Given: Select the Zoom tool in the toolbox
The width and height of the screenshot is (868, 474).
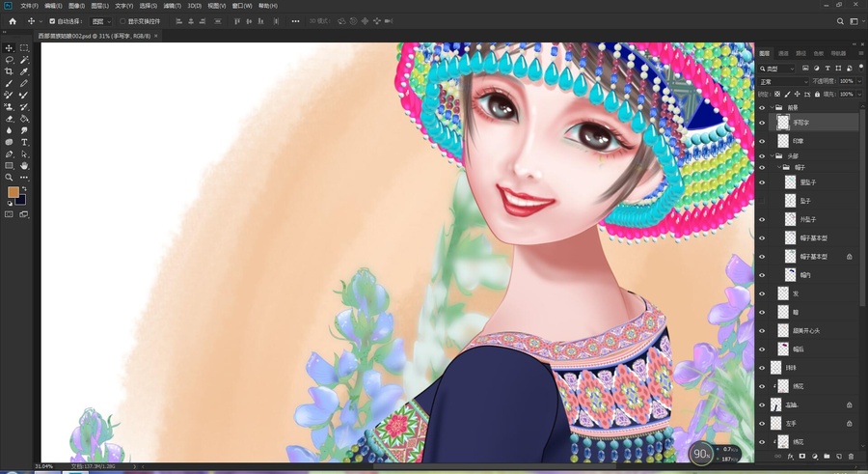Looking at the screenshot, I should [9, 178].
